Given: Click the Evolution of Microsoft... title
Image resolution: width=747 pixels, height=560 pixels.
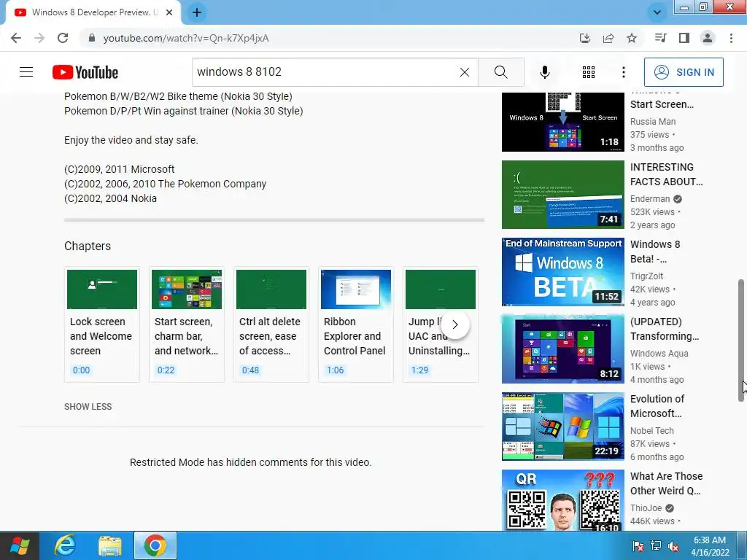Looking at the screenshot, I should pos(657,406).
